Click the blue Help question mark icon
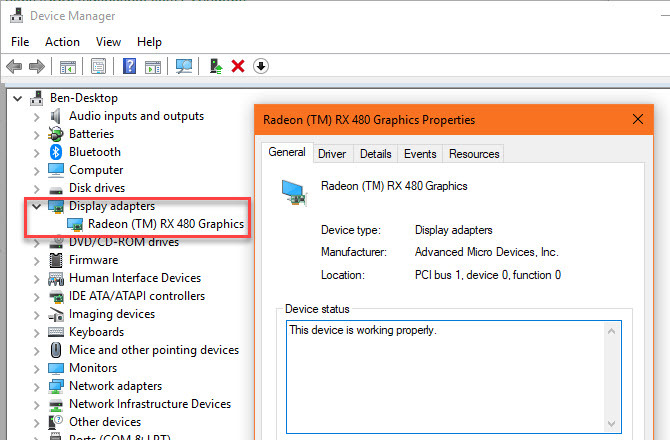Screen dimensions: 670x440 click(x=129, y=66)
